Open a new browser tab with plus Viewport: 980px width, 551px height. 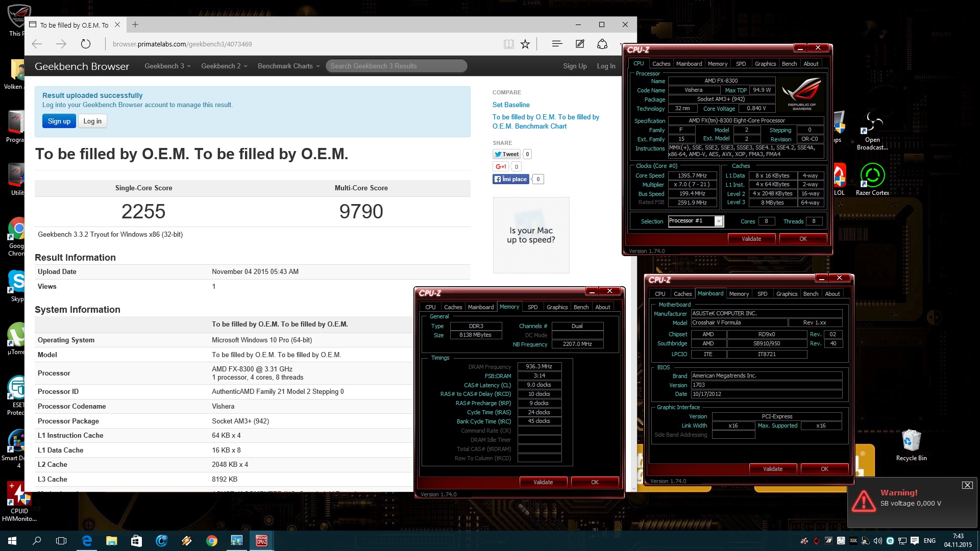point(135,24)
